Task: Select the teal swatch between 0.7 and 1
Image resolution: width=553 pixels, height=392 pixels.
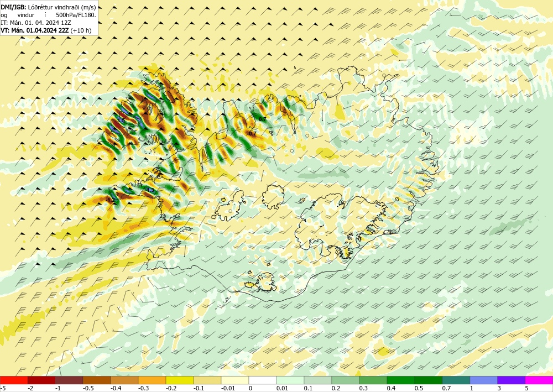Action: coord(456,380)
